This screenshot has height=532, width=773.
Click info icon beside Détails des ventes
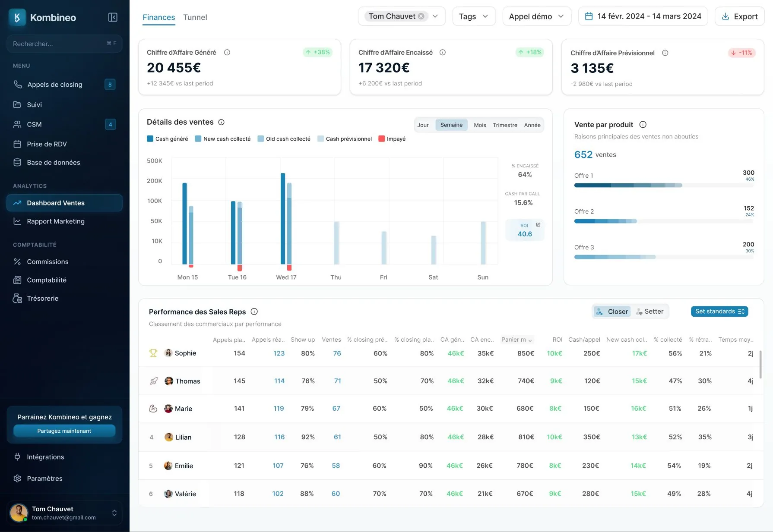click(222, 122)
